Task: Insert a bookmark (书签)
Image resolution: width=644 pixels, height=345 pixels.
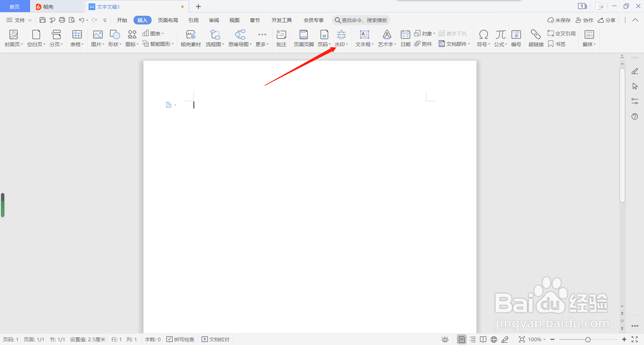Action: coord(557,44)
